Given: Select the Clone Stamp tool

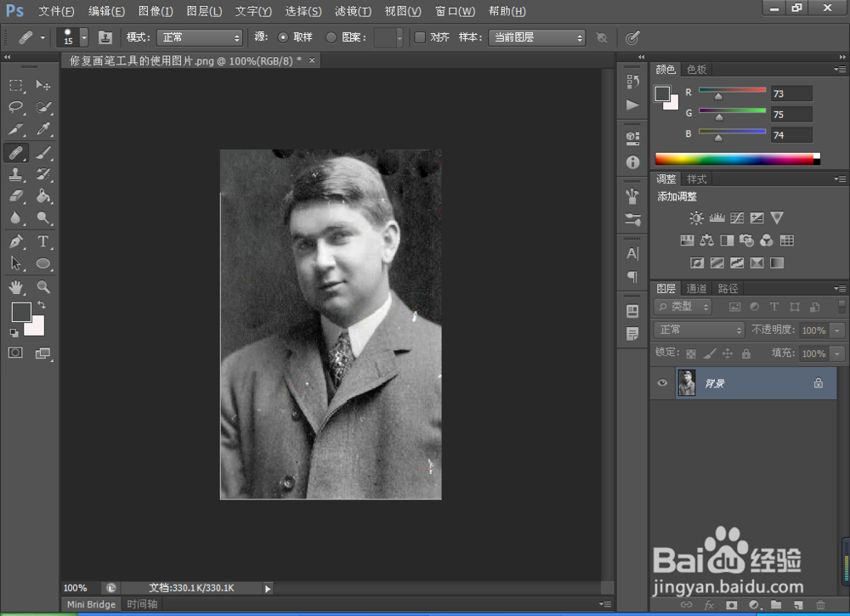Looking at the screenshot, I should tap(16, 174).
